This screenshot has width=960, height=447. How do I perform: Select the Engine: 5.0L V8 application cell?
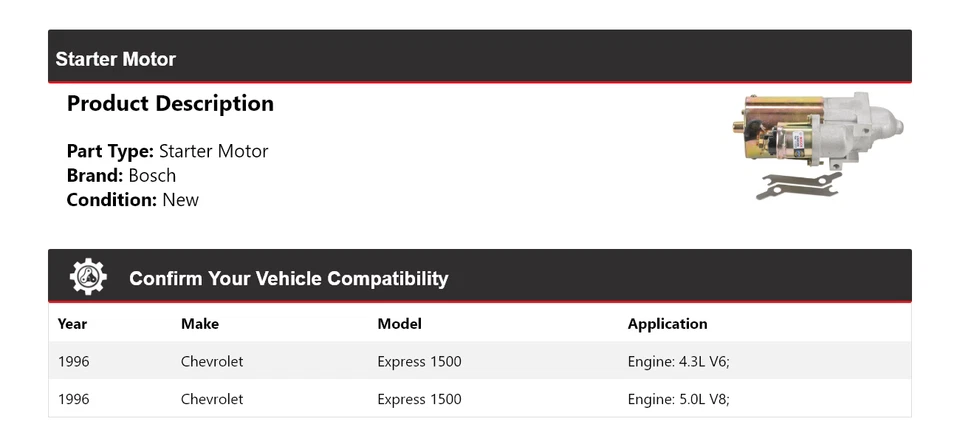pos(678,399)
